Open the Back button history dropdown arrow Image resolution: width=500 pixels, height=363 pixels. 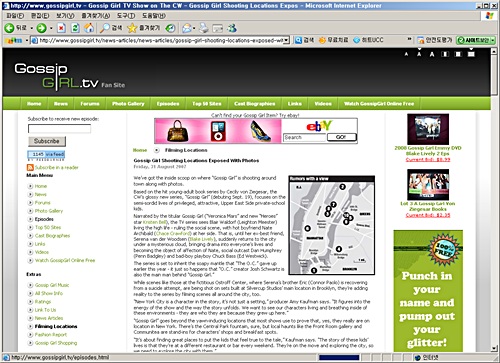(x=31, y=28)
